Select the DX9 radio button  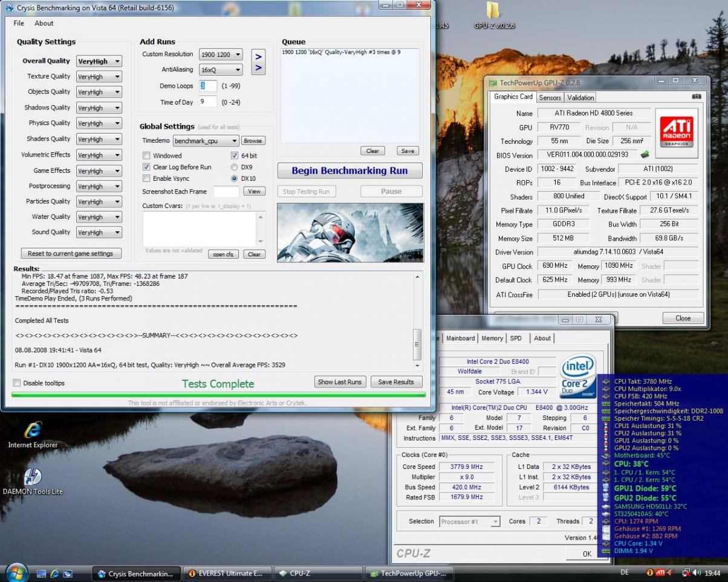235,167
